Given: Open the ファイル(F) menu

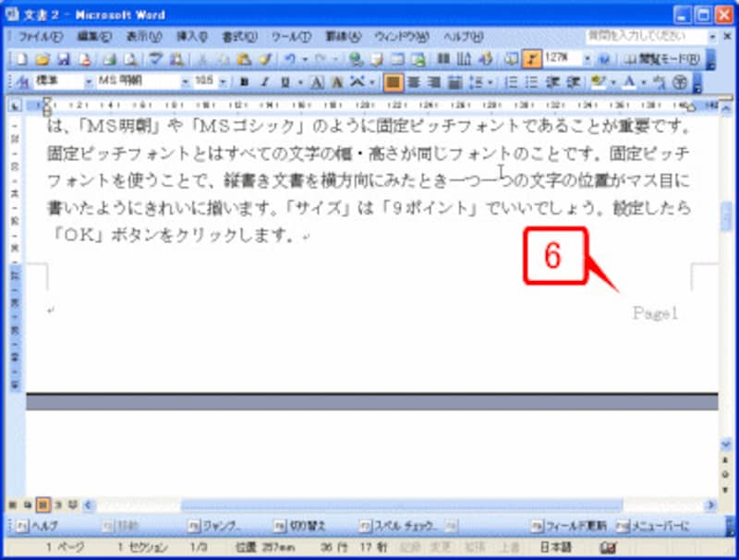Looking at the screenshot, I should (x=41, y=36).
